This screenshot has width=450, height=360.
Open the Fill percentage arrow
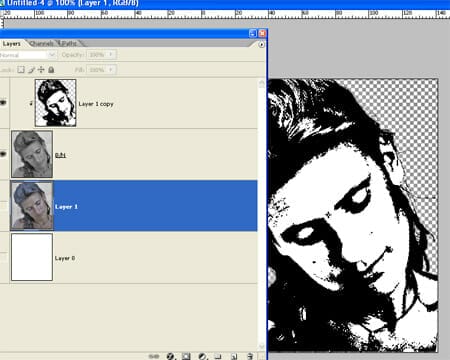pyautogui.click(x=111, y=70)
